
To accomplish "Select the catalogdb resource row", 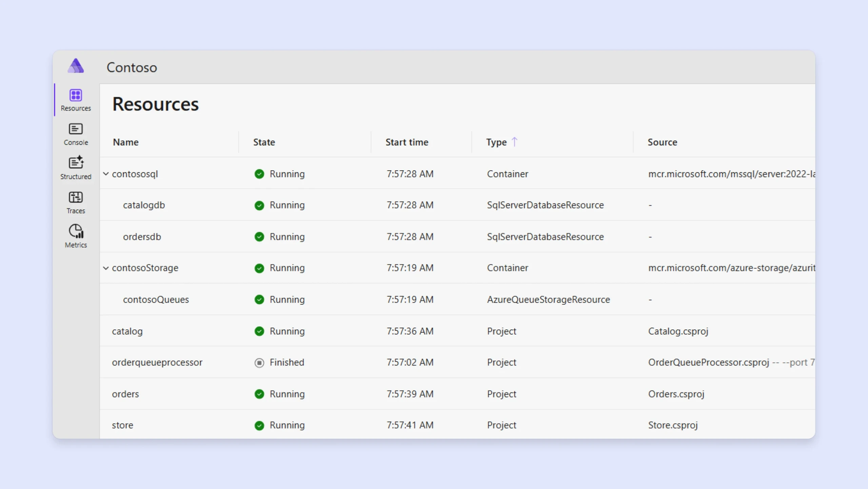I will [x=144, y=205].
